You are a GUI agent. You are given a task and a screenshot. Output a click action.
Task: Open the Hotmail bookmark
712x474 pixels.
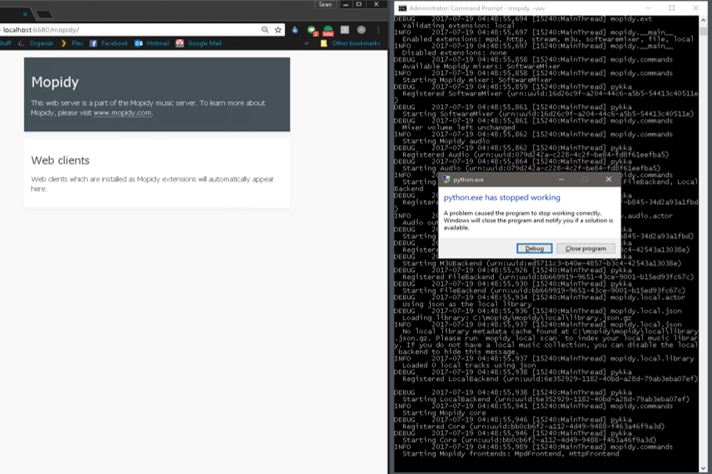click(x=152, y=43)
